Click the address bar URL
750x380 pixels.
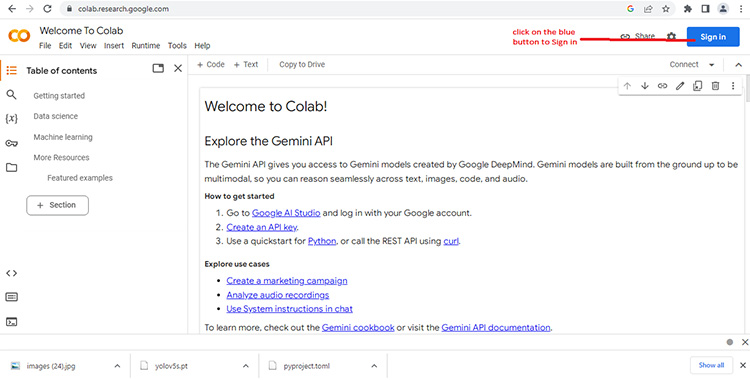click(123, 9)
